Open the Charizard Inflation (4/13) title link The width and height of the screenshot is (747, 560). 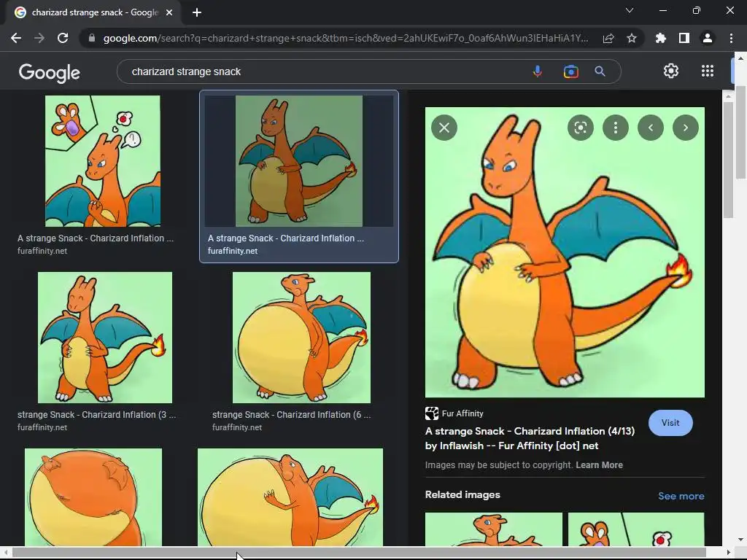pyautogui.click(x=530, y=438)
